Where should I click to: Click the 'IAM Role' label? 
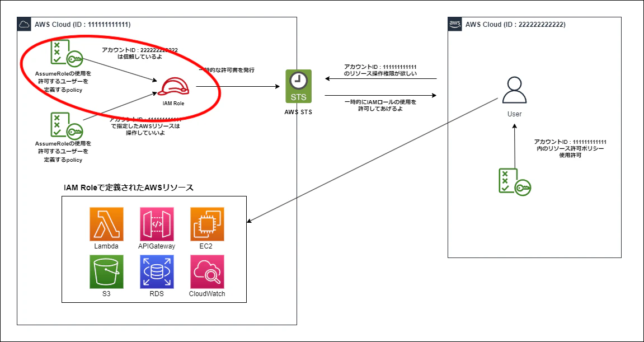coord(174,104)
